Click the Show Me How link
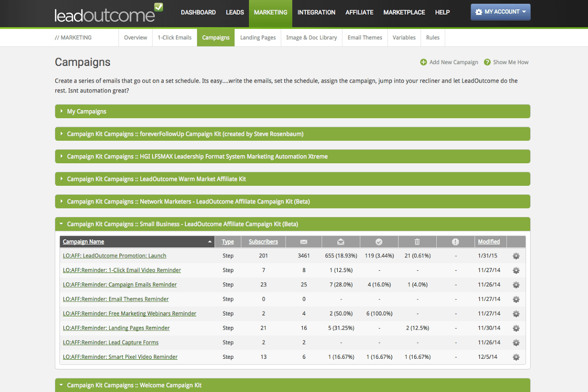The image size is (588, 392). point(511,62)
